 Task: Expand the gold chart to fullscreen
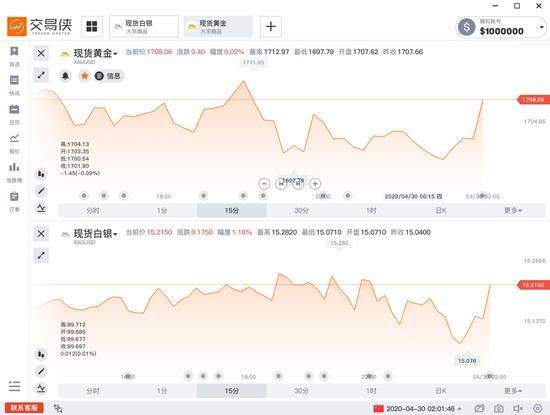tap(41, 75)
